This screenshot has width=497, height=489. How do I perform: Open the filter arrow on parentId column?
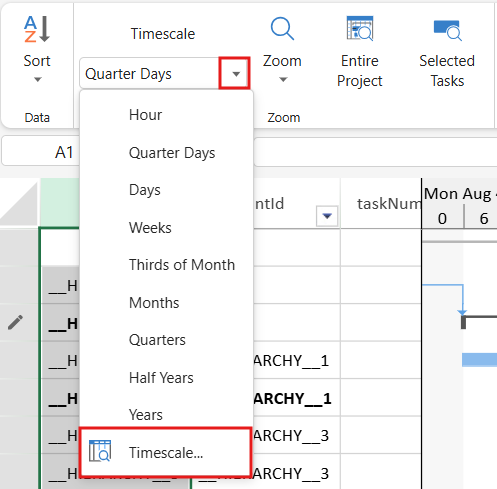(x=327, y=216)
